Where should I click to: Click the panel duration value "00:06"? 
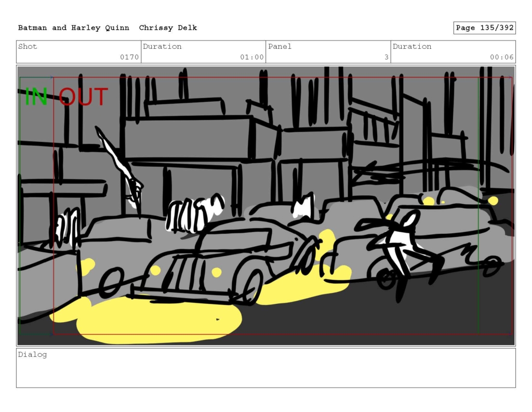(501, 57)
